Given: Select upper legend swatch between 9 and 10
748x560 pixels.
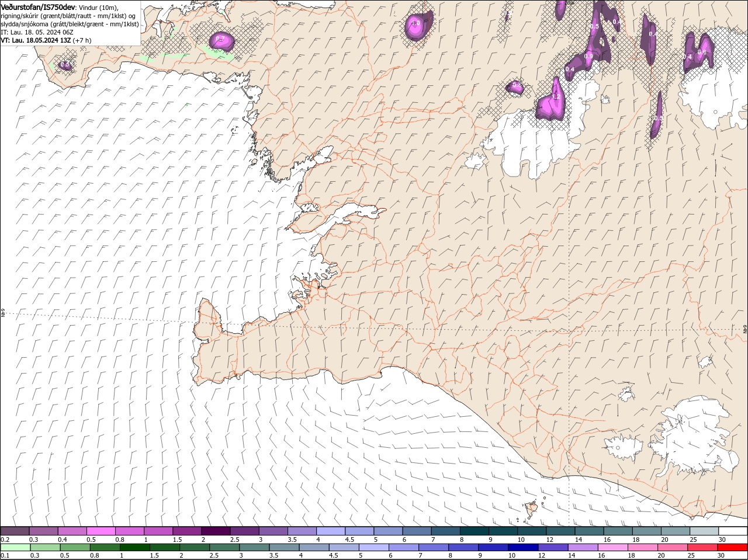Looking at the screenshot, I should (503, 531).
